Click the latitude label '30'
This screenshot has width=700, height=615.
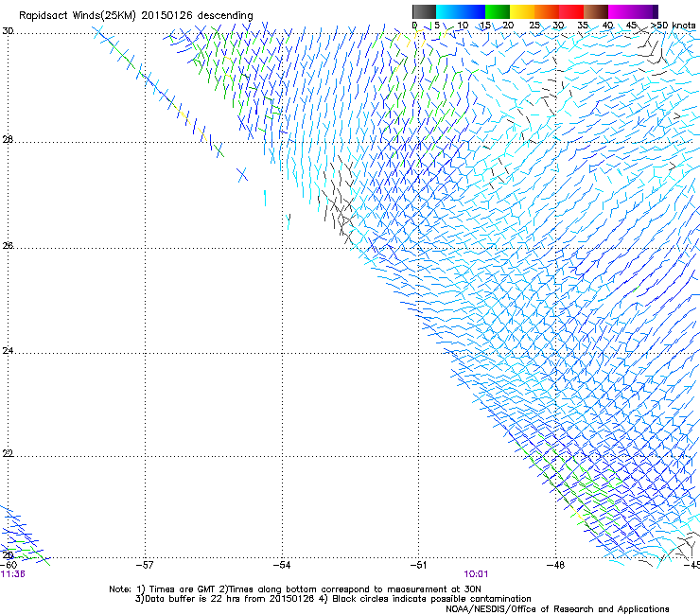tap(8, 31)
